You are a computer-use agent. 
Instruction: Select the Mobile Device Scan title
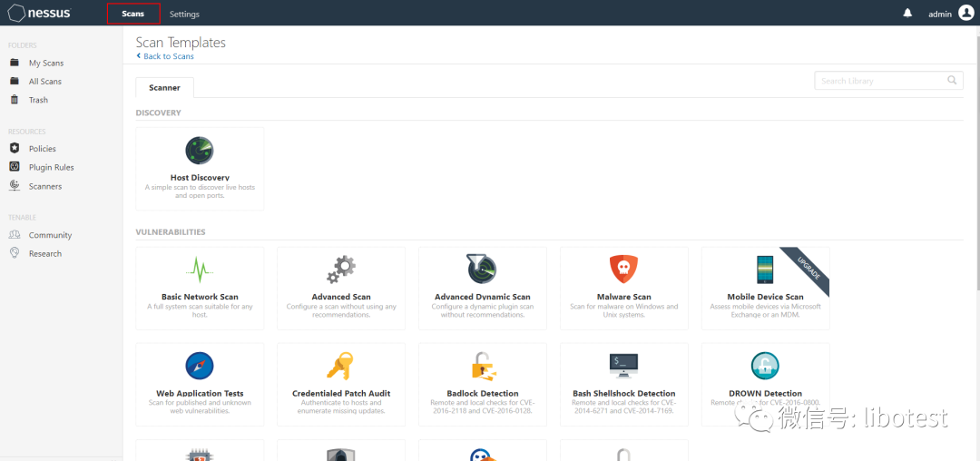click(766, 297)
